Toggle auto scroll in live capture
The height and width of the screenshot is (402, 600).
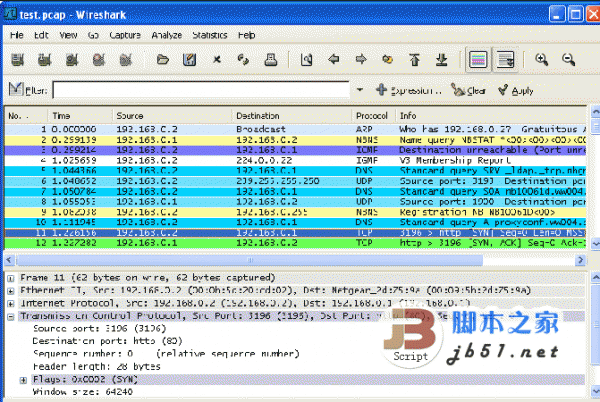pyautogui.click(x=505, y=60)
